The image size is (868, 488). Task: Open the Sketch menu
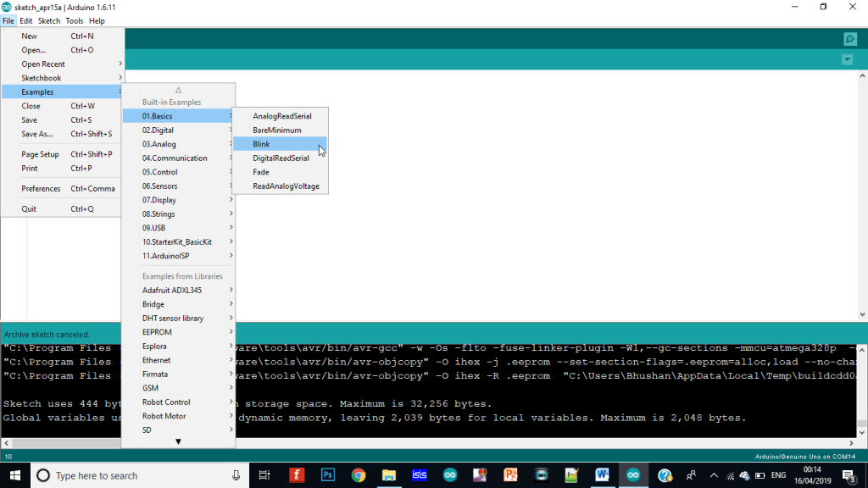[49, 20]
